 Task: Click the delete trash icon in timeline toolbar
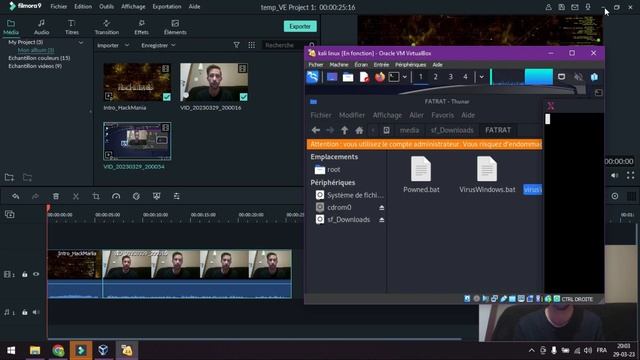pos(56,196)
